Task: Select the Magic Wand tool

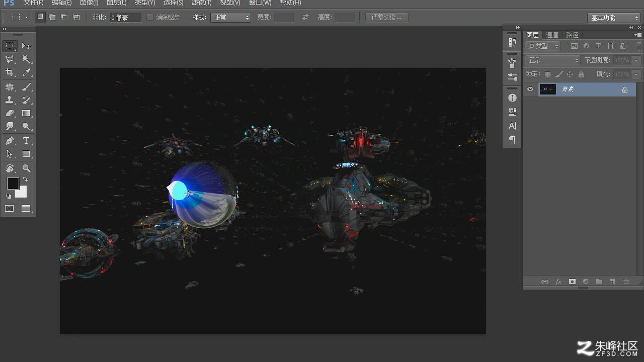Action: (26, 60)
